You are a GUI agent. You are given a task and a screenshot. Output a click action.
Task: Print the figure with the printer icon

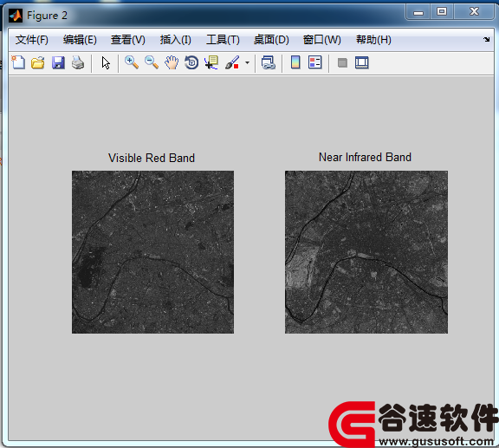click(78, 62)
